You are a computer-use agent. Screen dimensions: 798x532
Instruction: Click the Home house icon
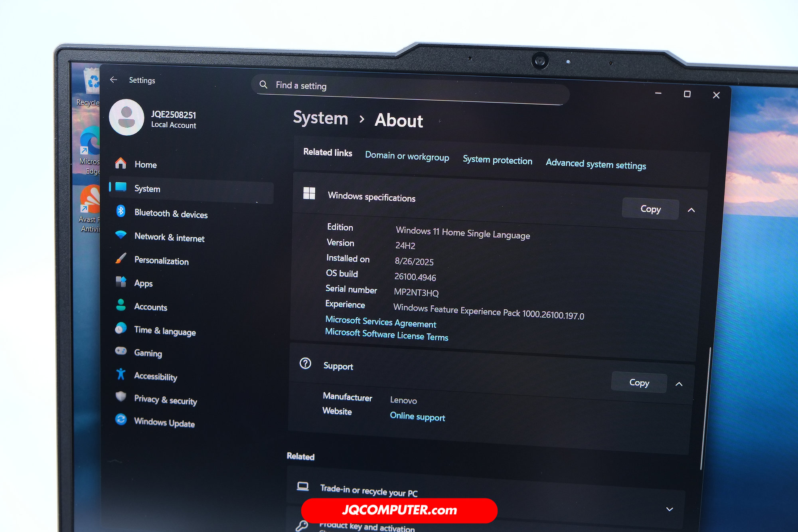(x=120, y=163)
